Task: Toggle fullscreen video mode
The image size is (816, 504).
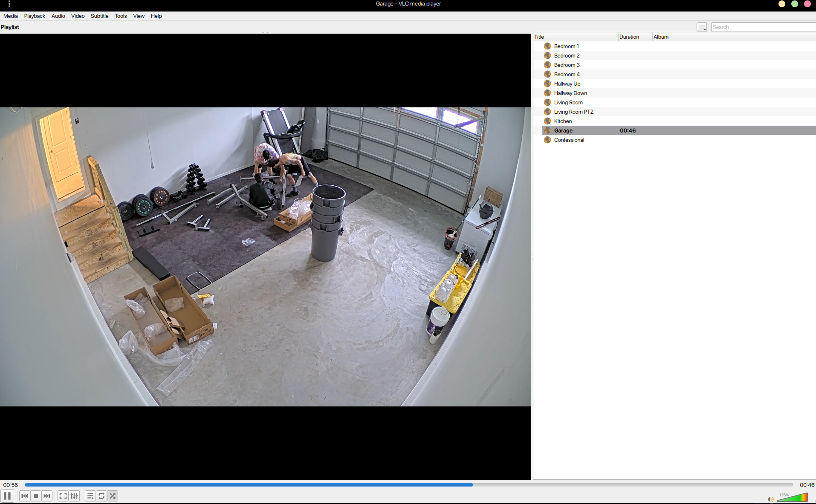Action: click(63, 496)
